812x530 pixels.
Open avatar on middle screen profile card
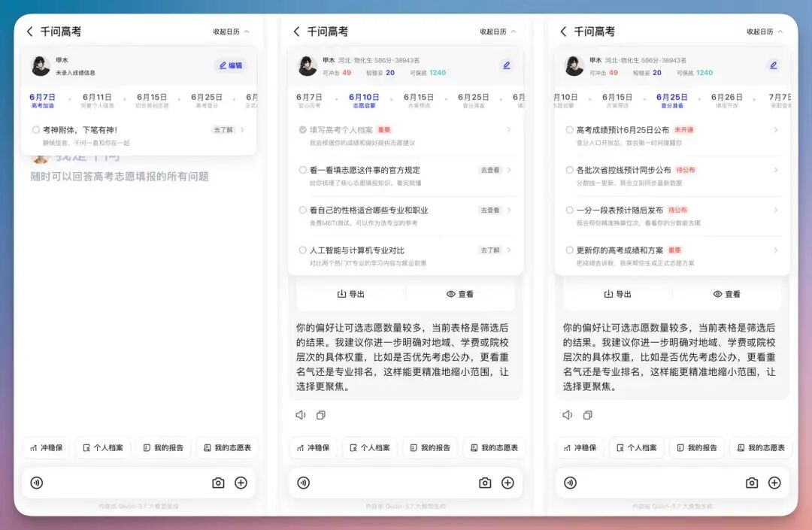click(308, 65)
